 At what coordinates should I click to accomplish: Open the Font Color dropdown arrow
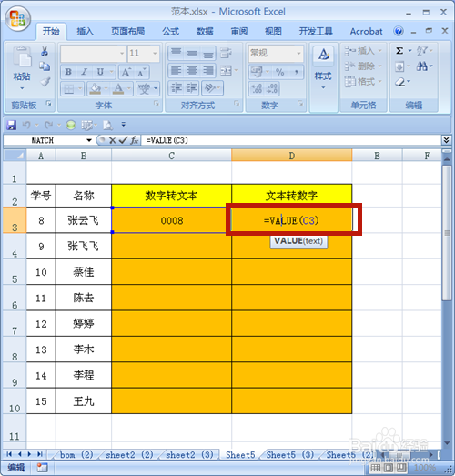pos(129,88)
